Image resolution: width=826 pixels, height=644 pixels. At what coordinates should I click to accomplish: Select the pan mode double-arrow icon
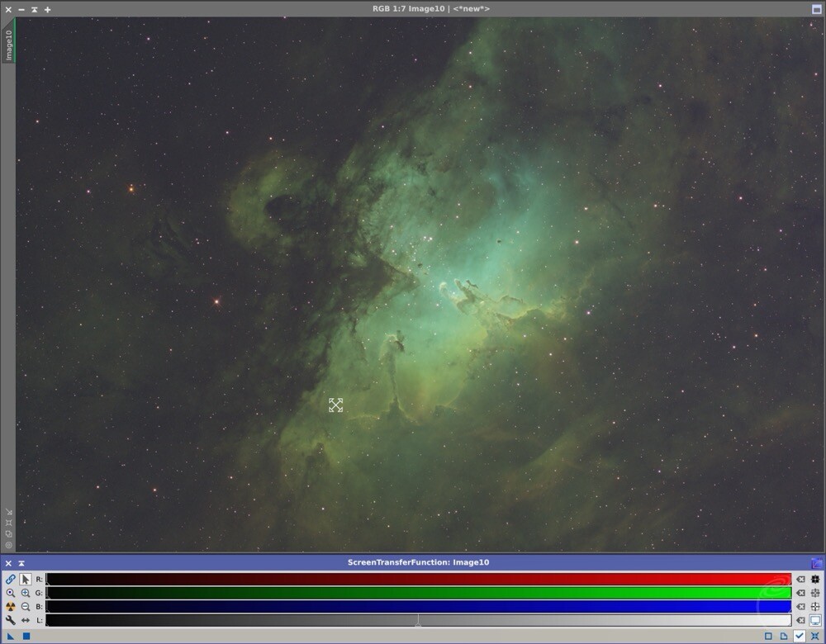tap(26, 619)
